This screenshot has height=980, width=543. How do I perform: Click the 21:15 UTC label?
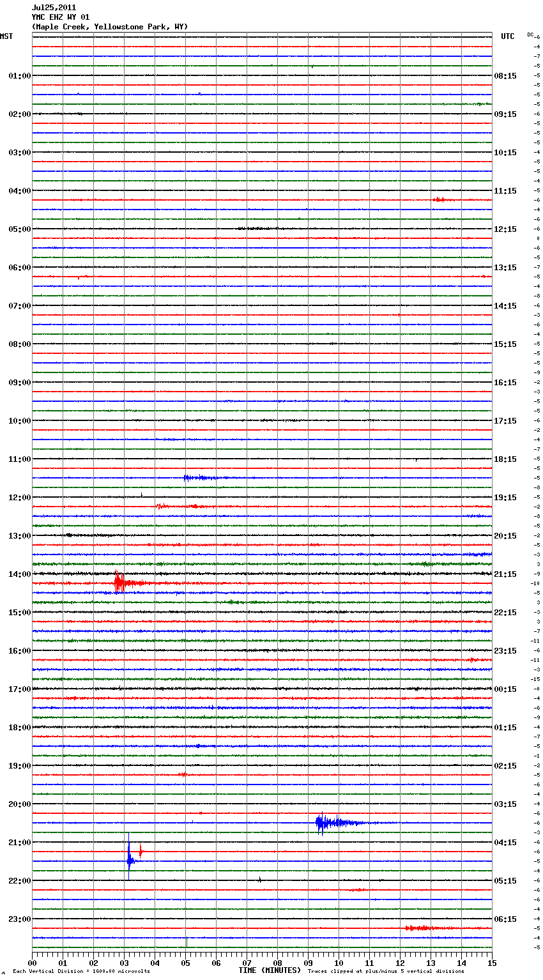[505, 574]
